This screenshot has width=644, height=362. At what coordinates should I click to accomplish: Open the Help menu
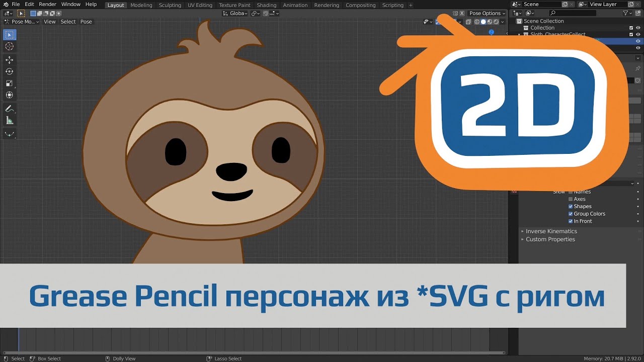click(x=91, y=5)
